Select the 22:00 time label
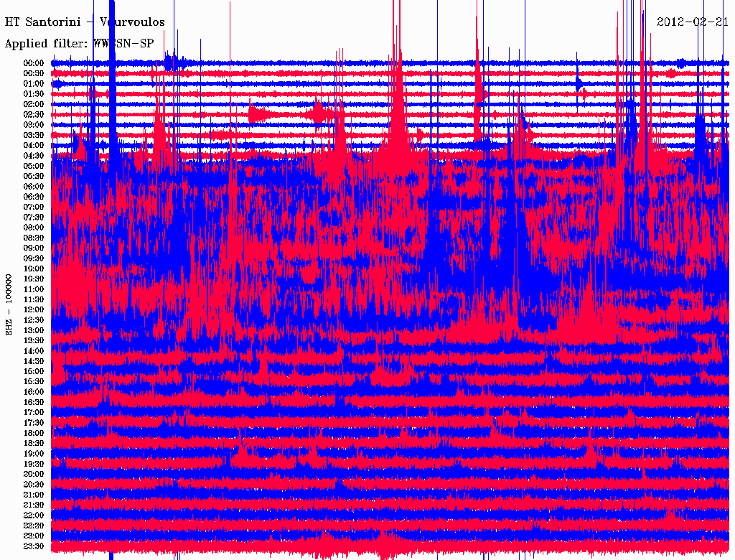 tap(34, 515)
